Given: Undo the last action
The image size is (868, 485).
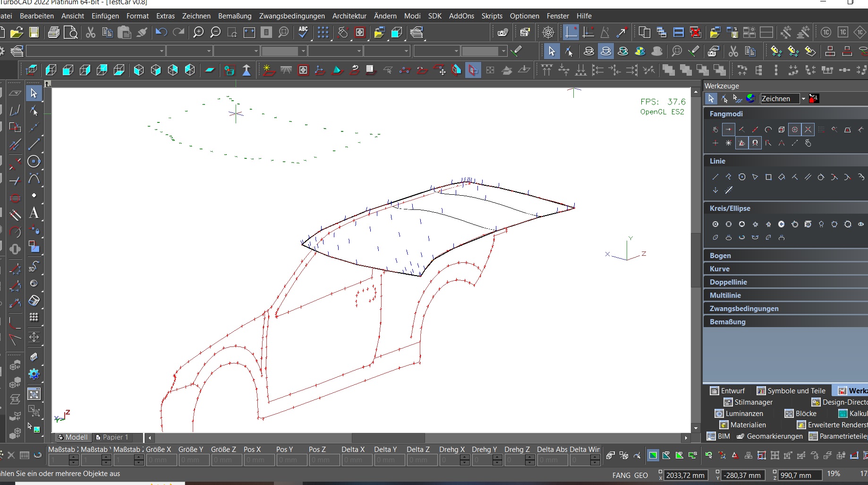Looking at the screenshot, I should (161, 32).
